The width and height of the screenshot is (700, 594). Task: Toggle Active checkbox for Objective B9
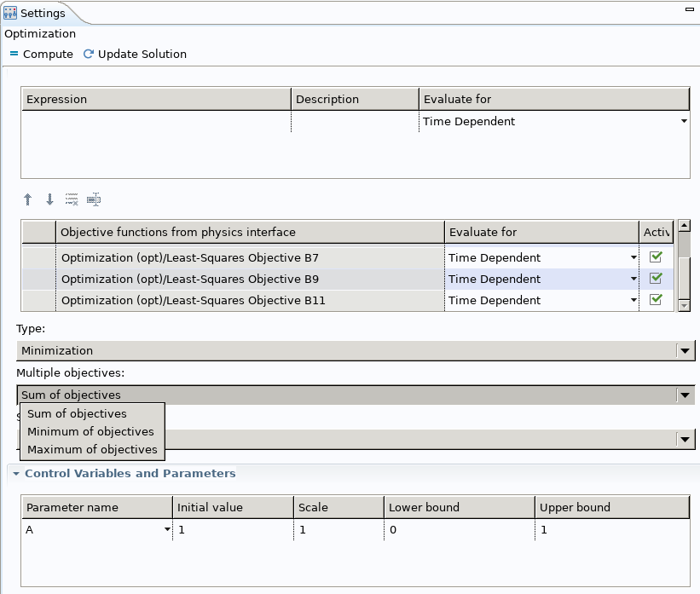pos(656,279)
